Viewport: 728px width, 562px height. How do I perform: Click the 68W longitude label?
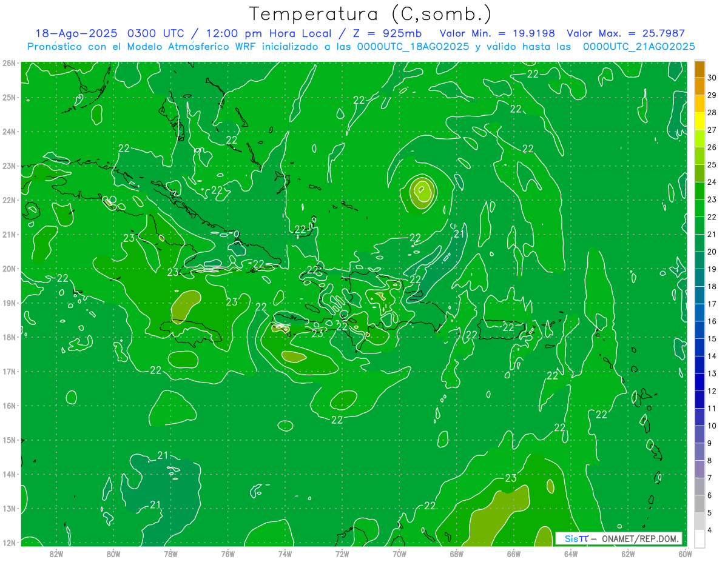coord(457,554)
